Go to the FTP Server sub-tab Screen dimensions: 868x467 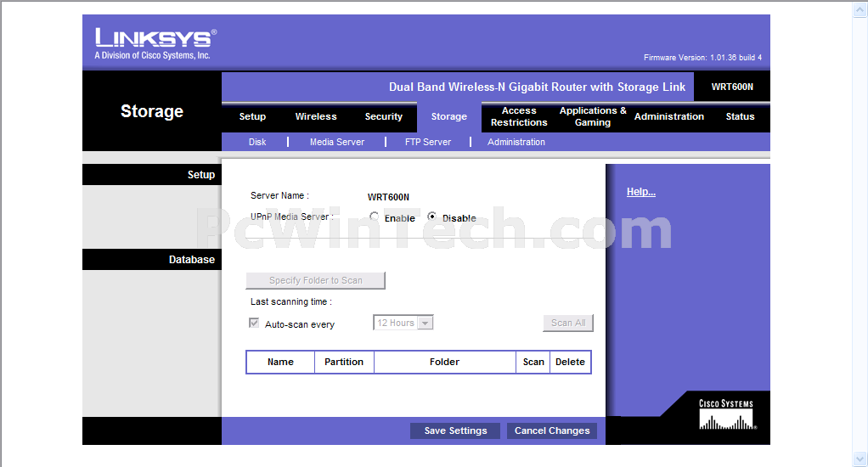point(428,142)
